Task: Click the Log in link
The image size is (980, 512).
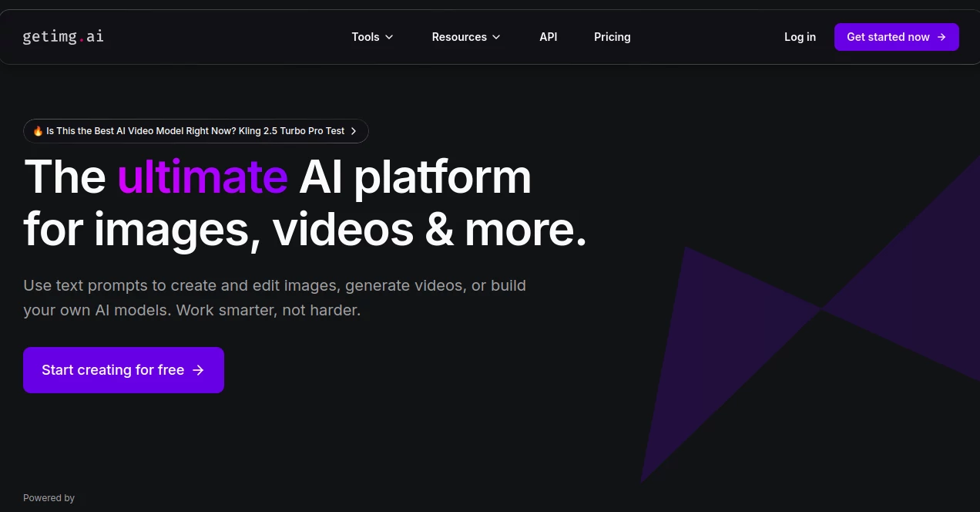Action: tap(800, 36)
